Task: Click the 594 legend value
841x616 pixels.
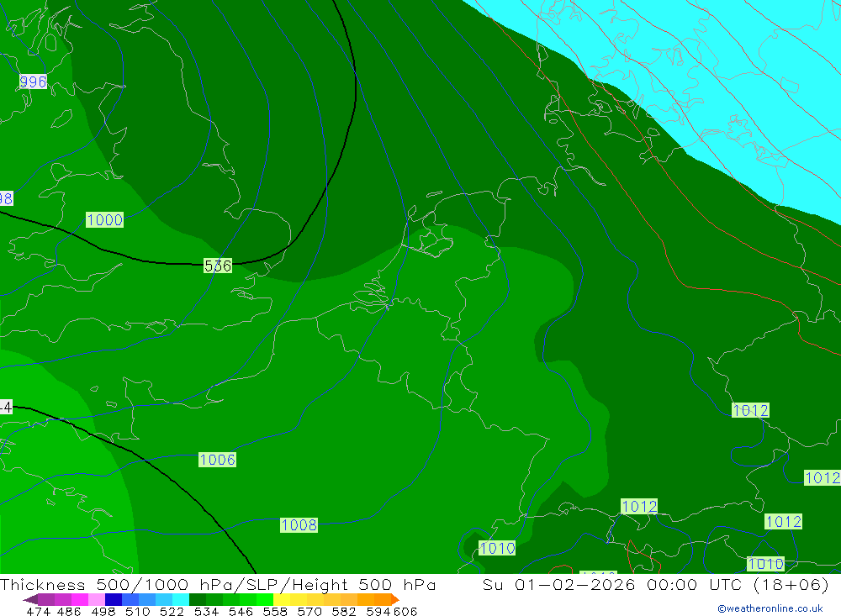Action: click(380, 611)
